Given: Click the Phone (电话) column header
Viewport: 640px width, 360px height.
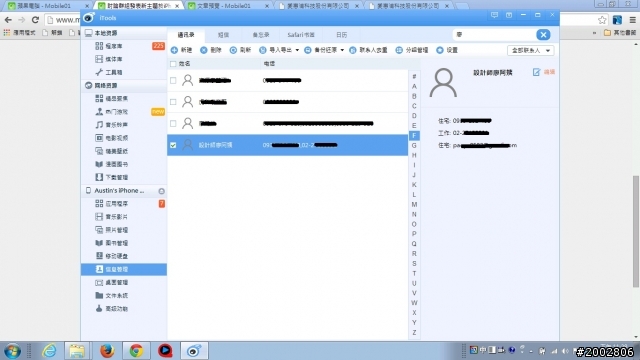Looking at the screenshot, I should [269, 64].
